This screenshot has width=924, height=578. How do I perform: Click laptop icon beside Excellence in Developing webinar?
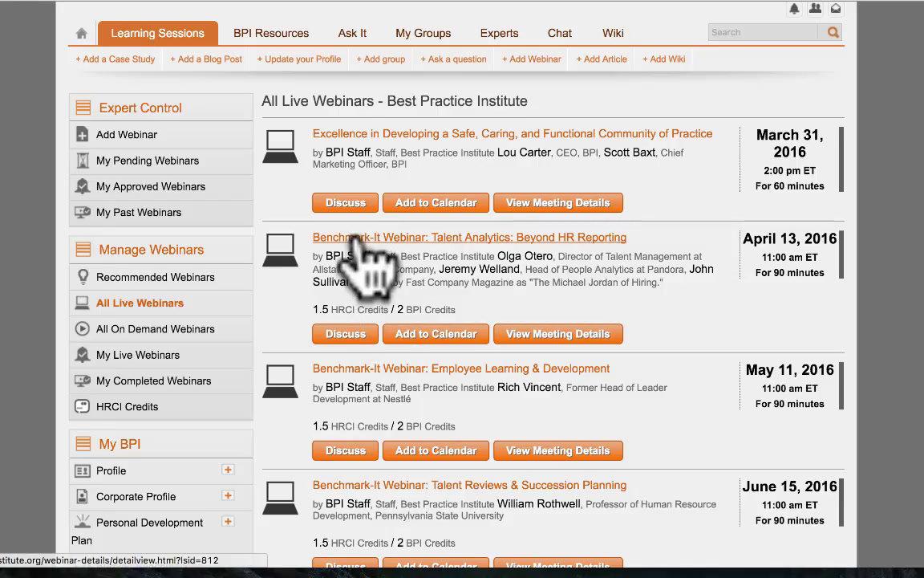281,147
